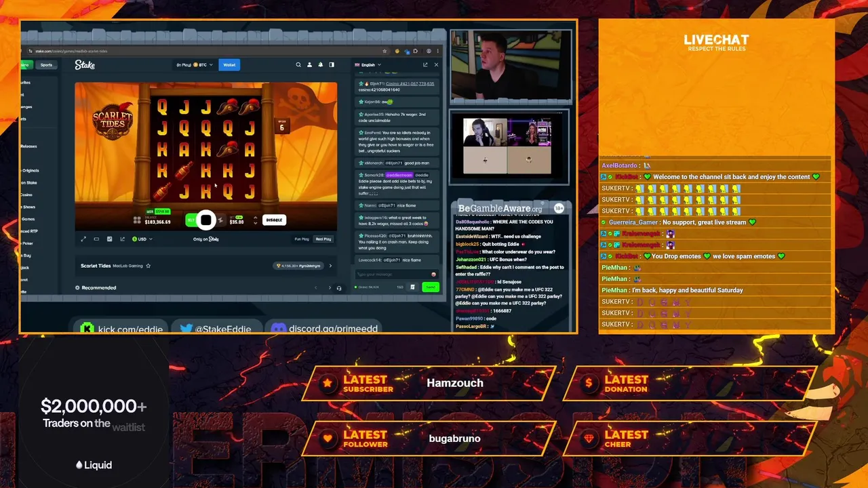
Task: Toggle the chat sidebar panel icon
Action: pyautogui.click(x=332, y=65)
